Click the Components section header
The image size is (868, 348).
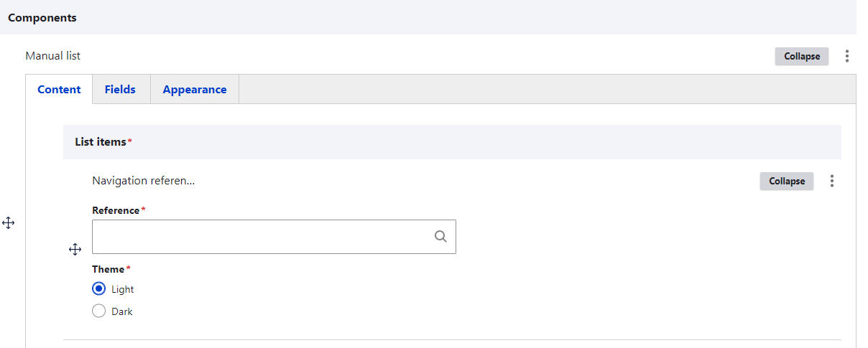coord(42,17)
